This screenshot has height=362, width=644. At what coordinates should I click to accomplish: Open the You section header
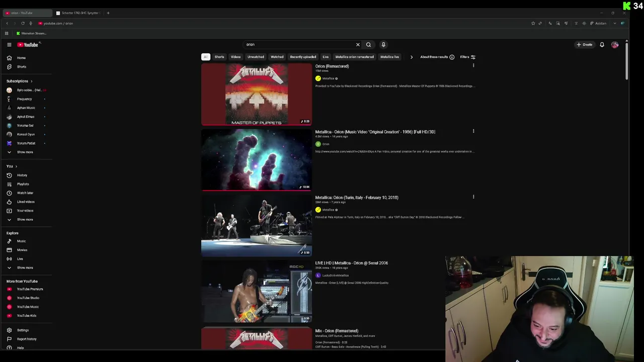click(x=12, y=166)
